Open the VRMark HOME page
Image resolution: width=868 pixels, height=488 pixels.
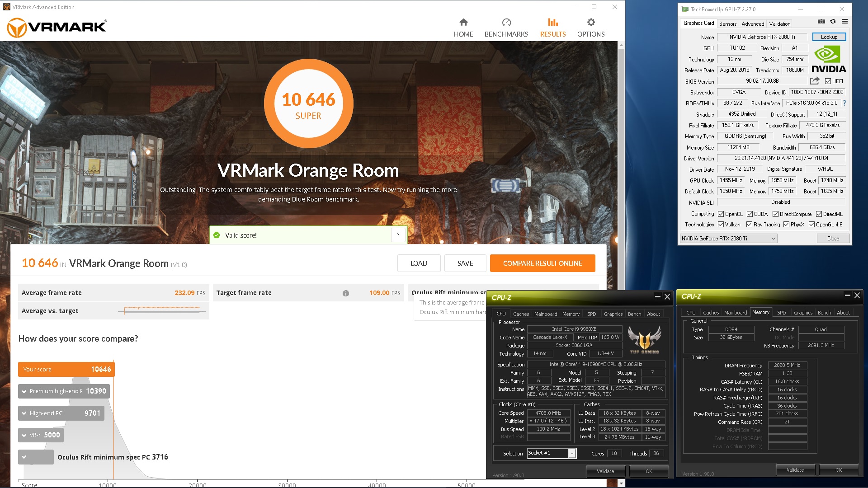[463, 28]
